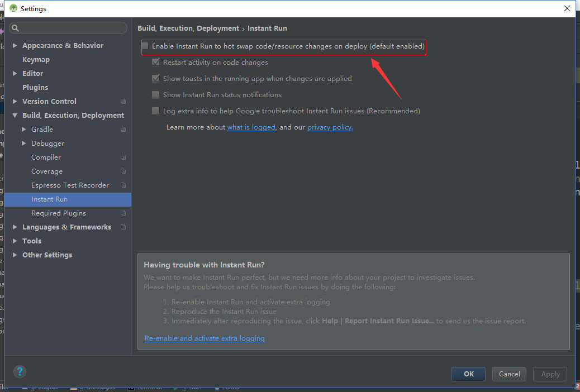Click project-level icon beside Languages & Frameworks

pos(123,227)
